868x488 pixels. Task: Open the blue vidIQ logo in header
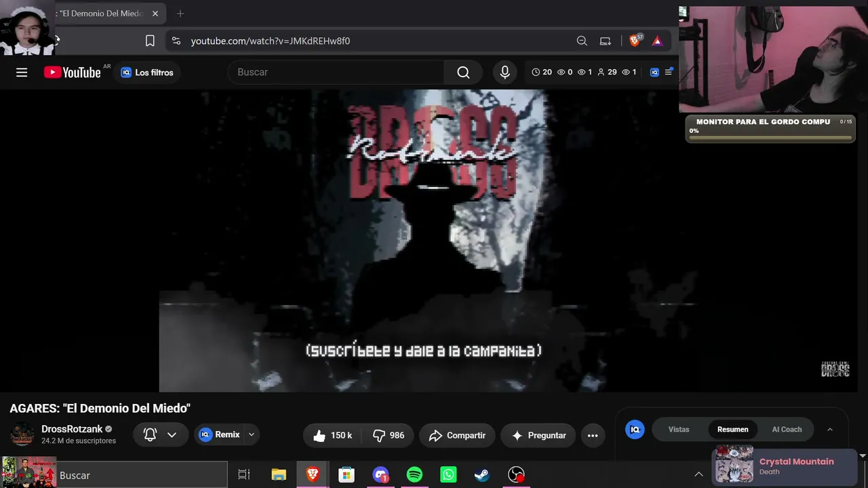654,72
